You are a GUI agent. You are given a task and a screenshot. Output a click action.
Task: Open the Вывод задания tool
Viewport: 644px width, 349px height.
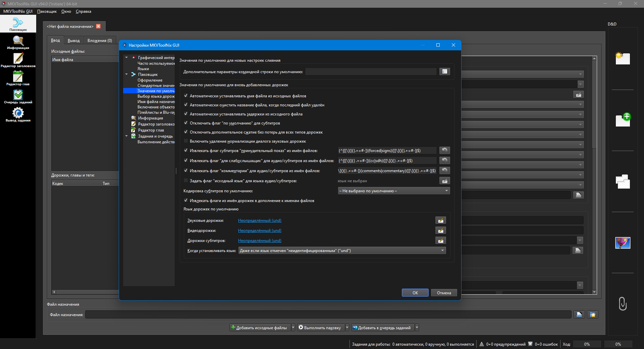click(x=18, y=115)
